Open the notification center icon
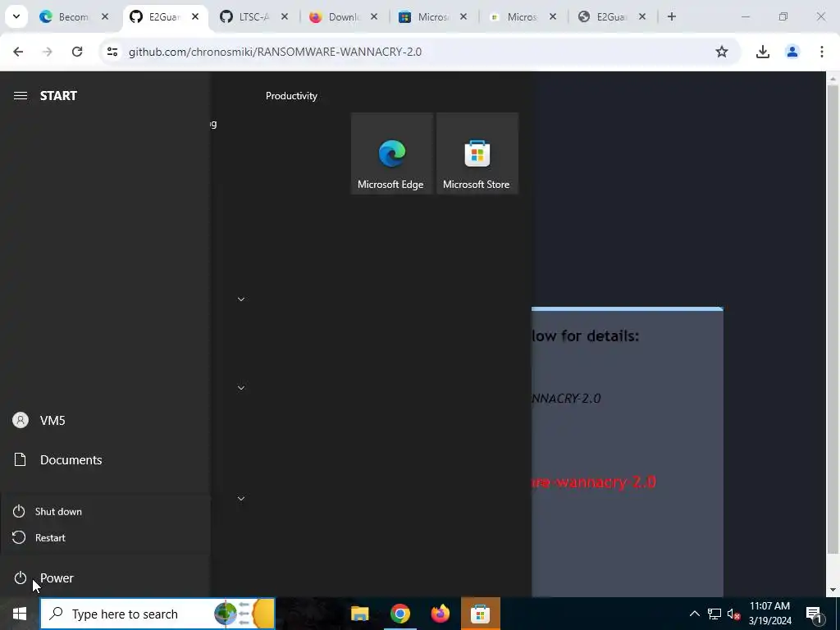Image resolution: width=840 pixels, height=630 pixels. coord(814,614)
